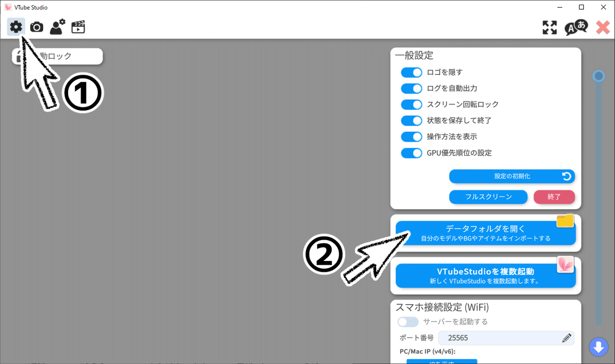Image resolution: width=615 pixels, height=364 pixels.
Task: Click the PC/Mac IP (v4/v6) label
Action: point(427,351)
